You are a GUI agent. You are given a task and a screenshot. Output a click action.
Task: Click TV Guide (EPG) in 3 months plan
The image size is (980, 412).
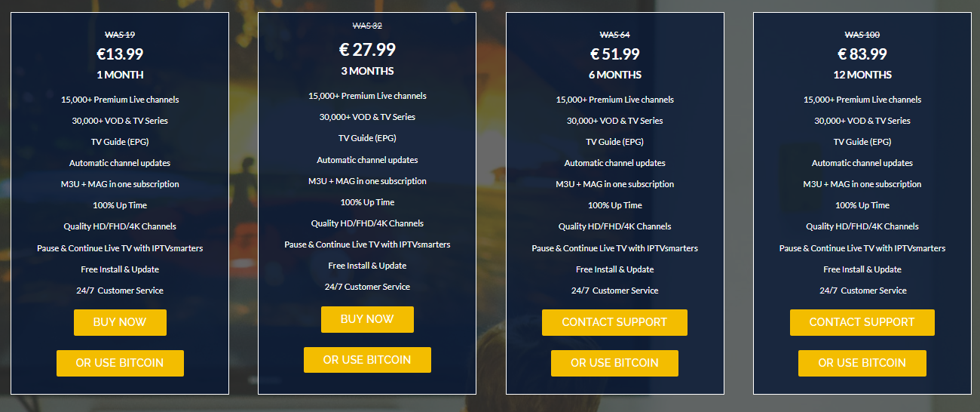click(x=367, y=138)
